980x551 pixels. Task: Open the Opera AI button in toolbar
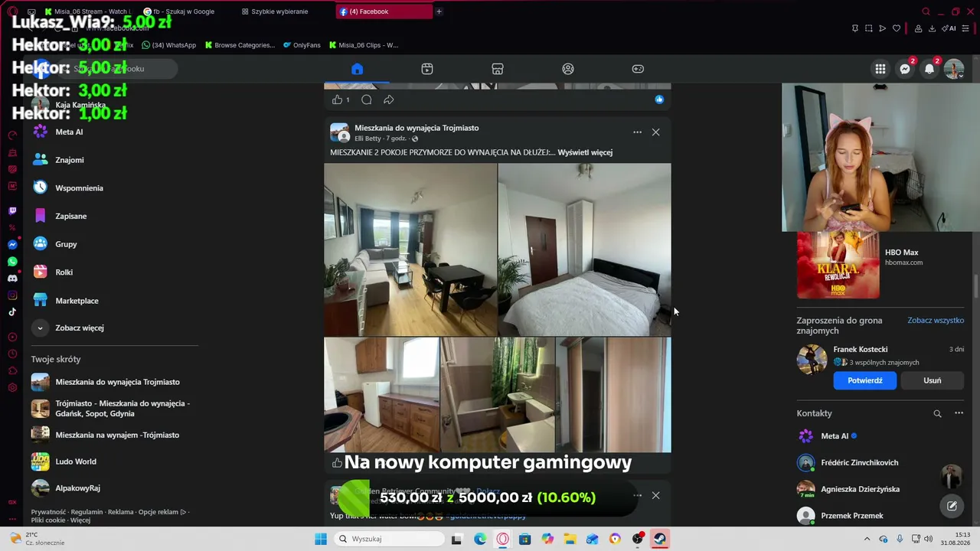coord(949,28)
